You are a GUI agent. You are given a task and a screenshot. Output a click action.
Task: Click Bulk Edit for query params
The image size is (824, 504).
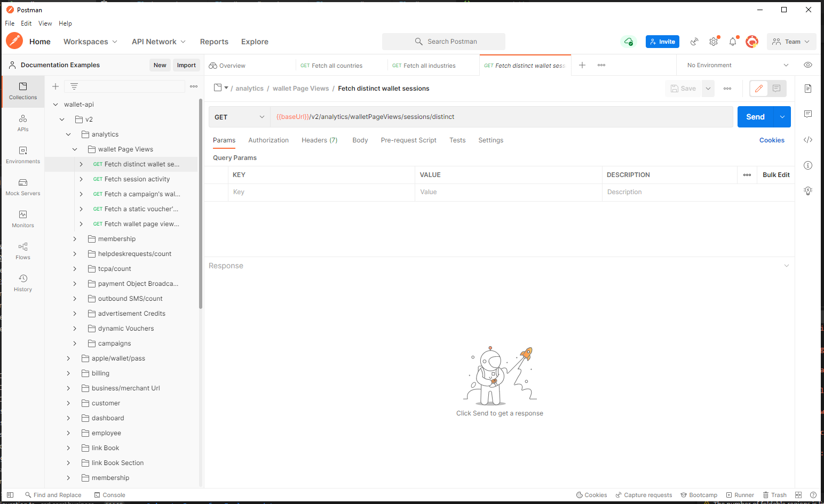[776, 175]
